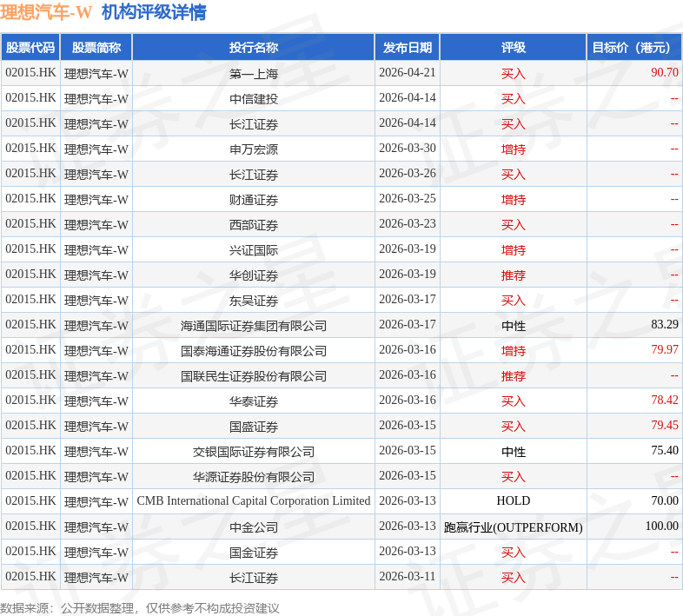Image resolution: width=683 pixels, height=616 pixels.
Task: Click the 推荐 rating in 华创证券 row
Action: point(514,275)
